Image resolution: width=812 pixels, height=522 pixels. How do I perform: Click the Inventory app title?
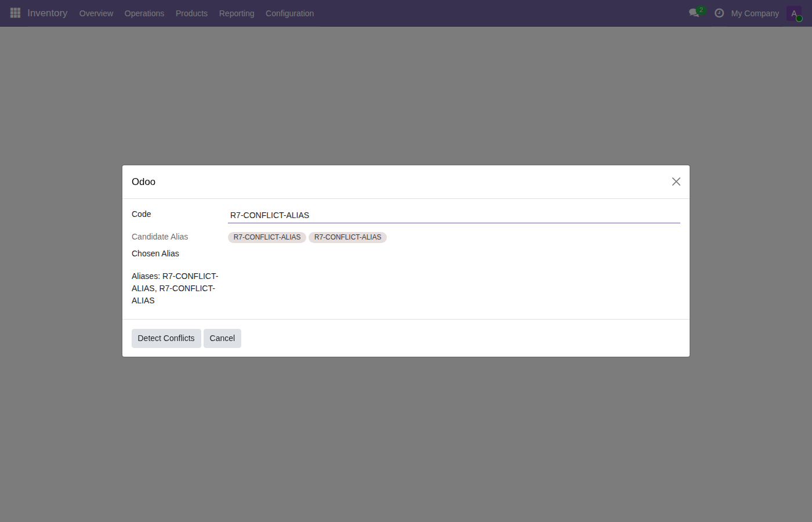(48, 13)
